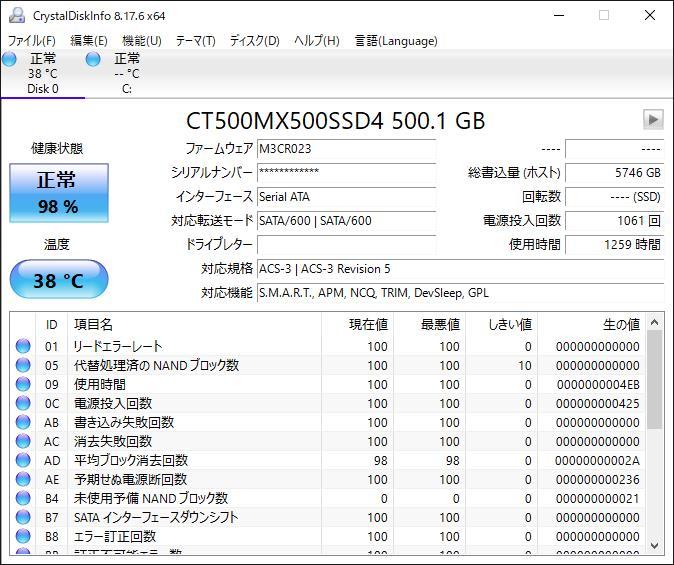The image size is (674, 565).
Task: Click the status orb for ID B7
Action: [x=23, y=517]
